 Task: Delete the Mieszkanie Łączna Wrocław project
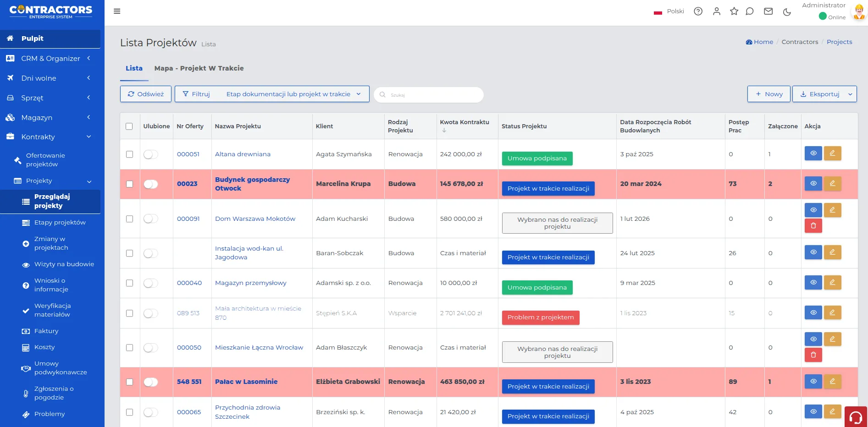[813, 355]
